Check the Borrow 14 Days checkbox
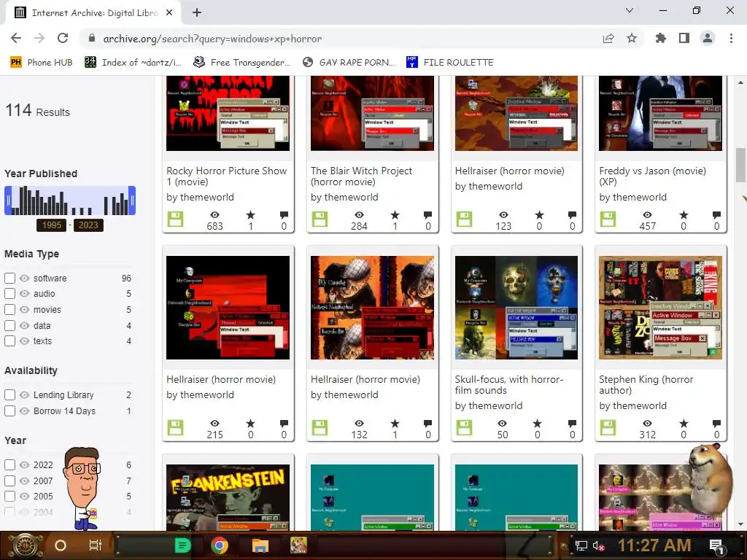Viewport: 747px width, 560px height. click(x=9, y=411)
